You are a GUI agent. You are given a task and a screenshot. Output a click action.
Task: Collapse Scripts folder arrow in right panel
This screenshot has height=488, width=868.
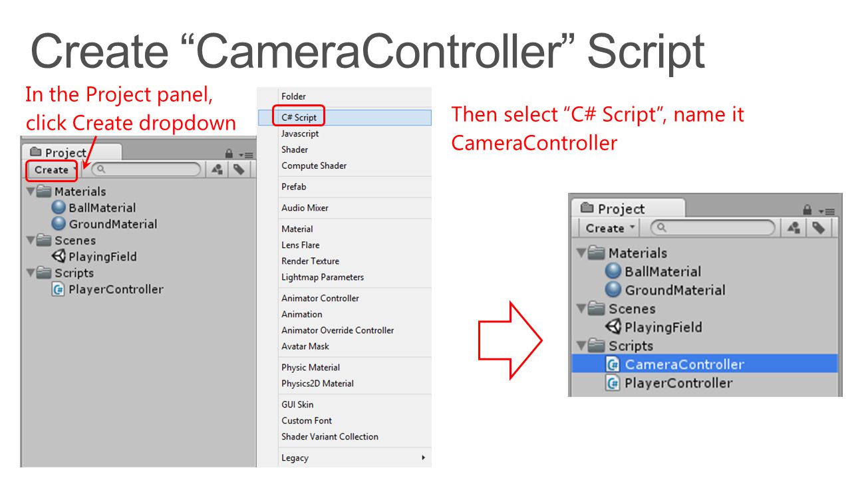581,346
